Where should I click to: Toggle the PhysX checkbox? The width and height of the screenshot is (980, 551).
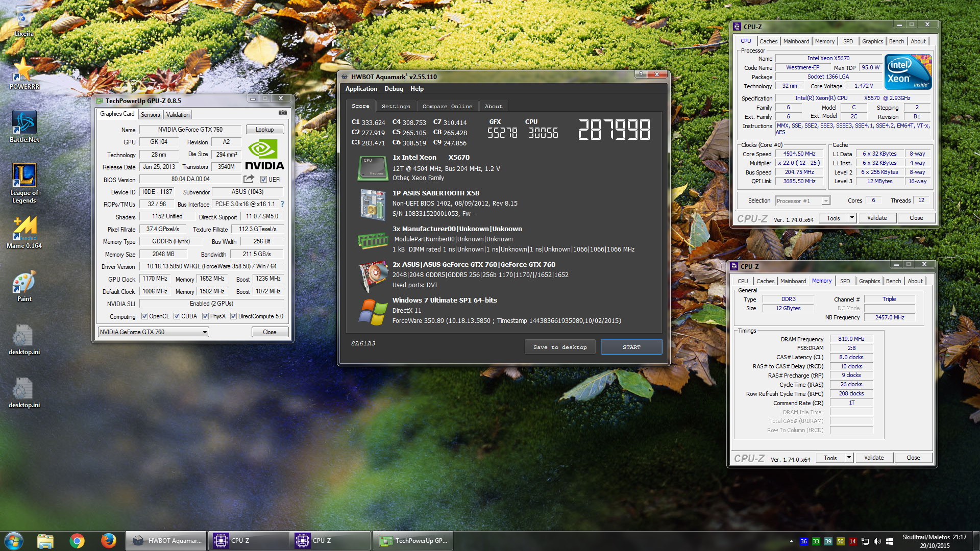(205, 316)
